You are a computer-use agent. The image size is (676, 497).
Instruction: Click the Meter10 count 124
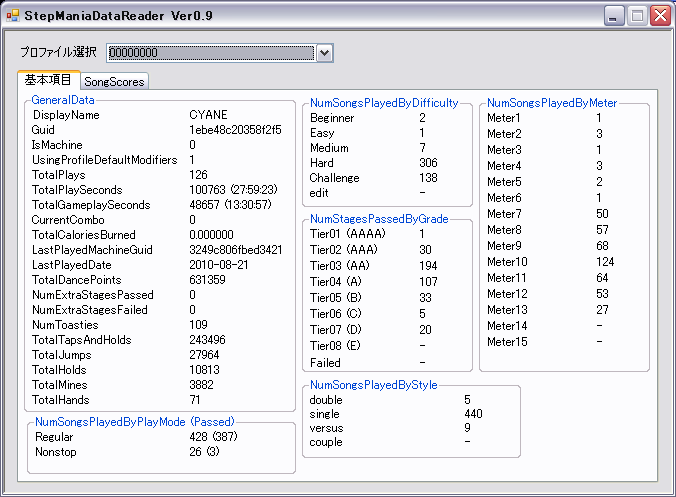605,262
